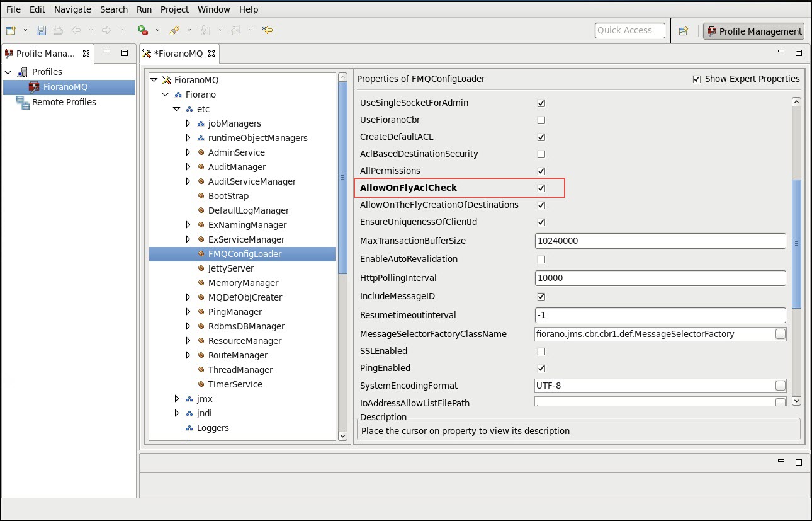This screenshot has width=812, height=521.
Task: Click the browse button for MessageSelectorFactoryClassName
Action: tap(781, 334)
